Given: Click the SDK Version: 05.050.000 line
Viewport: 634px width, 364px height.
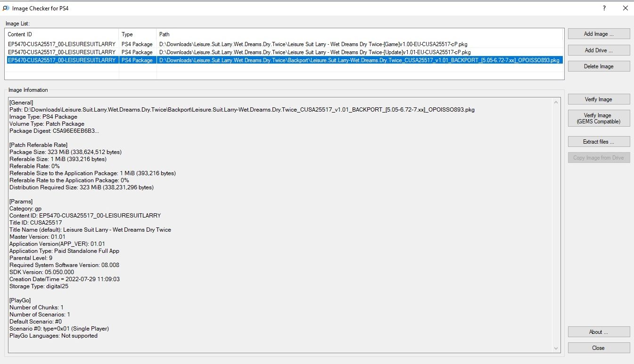Looking at the screenshot, I should tap(41, 272).
